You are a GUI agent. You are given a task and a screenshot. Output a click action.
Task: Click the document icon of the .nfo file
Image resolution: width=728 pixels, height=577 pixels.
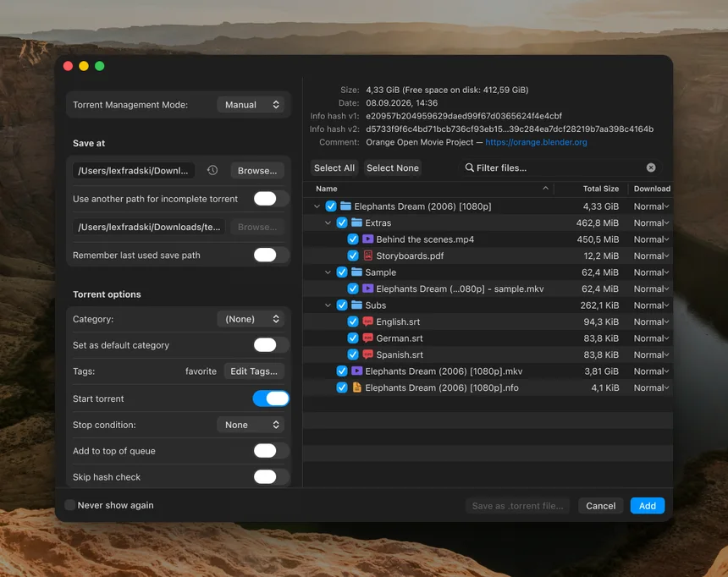point(356,387)
